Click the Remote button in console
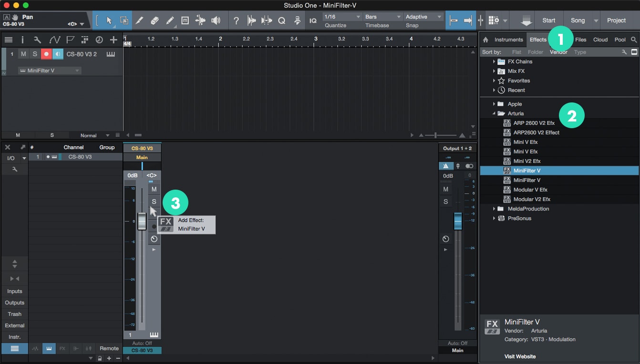The width and height of the screenshot is (640, 364). pos(109,349)
